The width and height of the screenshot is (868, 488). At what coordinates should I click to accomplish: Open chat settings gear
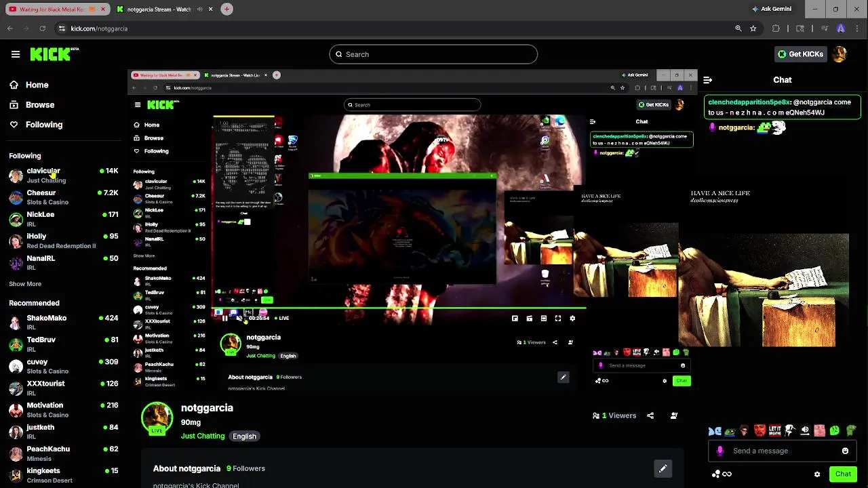tap(817, 474)
